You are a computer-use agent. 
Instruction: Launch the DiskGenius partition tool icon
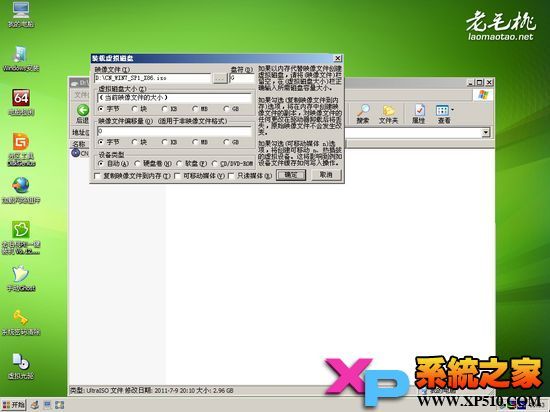[21, 141]
